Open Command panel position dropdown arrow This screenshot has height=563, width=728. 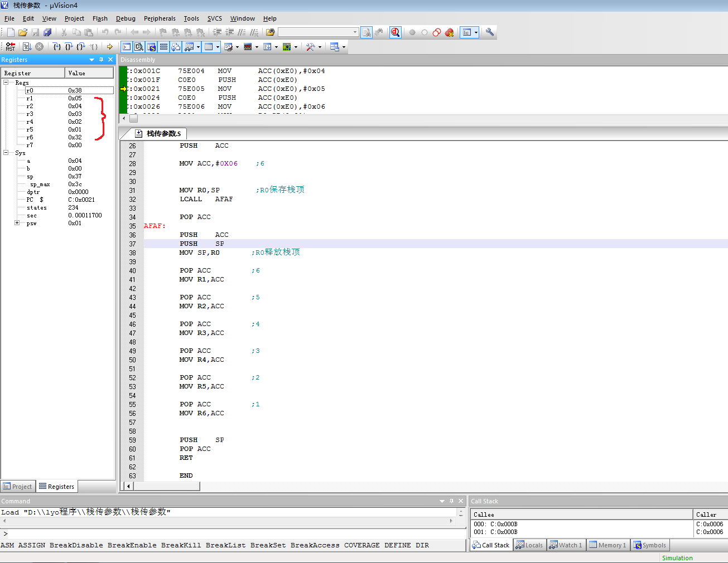click(x=442, y=501)
